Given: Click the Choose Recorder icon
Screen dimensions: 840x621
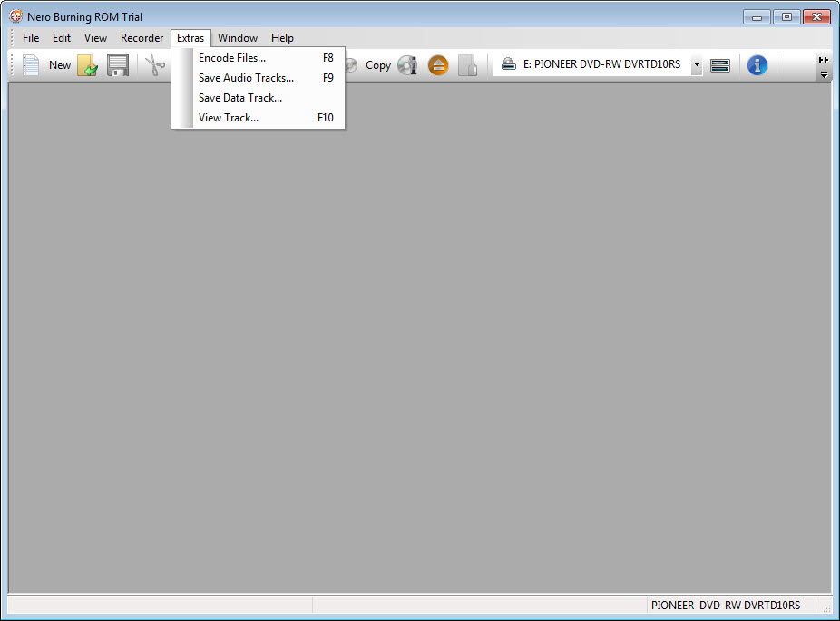Looking at the screenshot, I should coord(720,65).
